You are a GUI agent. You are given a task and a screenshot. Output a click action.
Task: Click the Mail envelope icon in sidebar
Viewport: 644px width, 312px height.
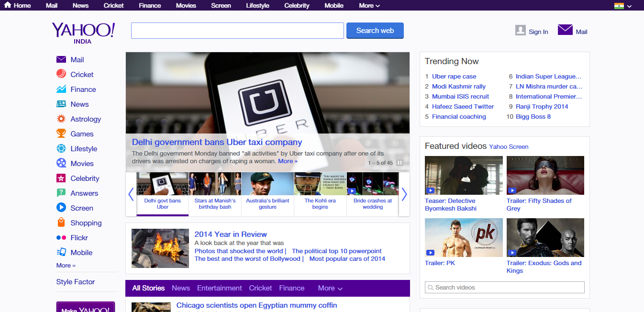pos(61,60)
